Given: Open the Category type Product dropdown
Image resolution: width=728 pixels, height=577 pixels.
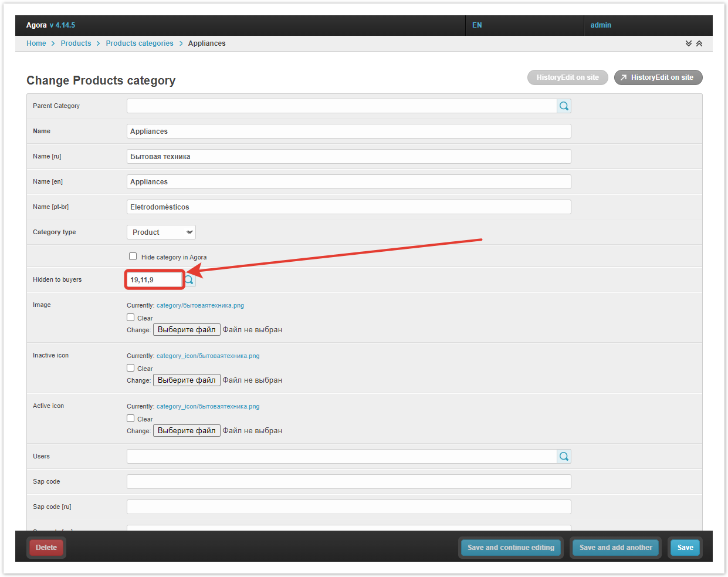Looking at the screenshot, I should (161, 232).
